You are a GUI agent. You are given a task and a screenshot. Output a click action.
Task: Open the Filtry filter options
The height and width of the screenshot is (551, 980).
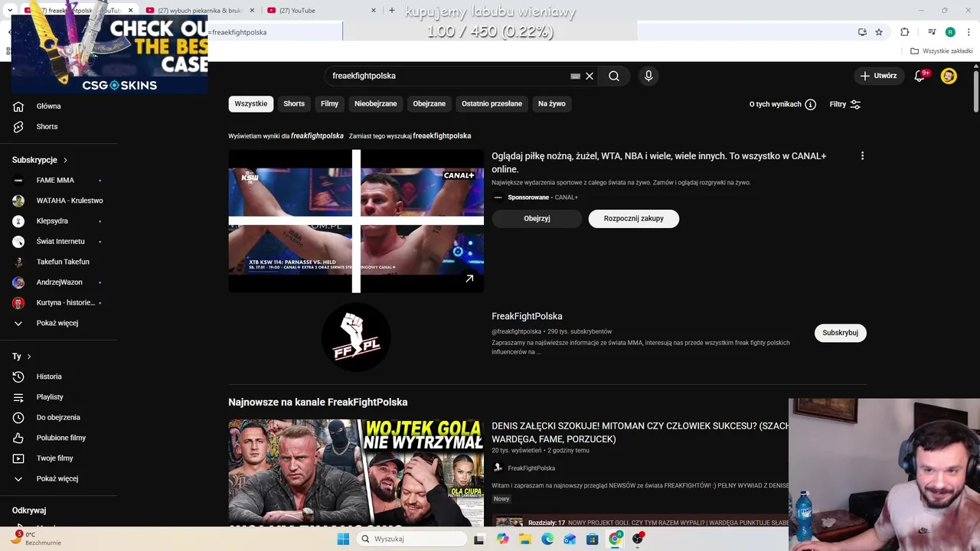coord(845,104)
